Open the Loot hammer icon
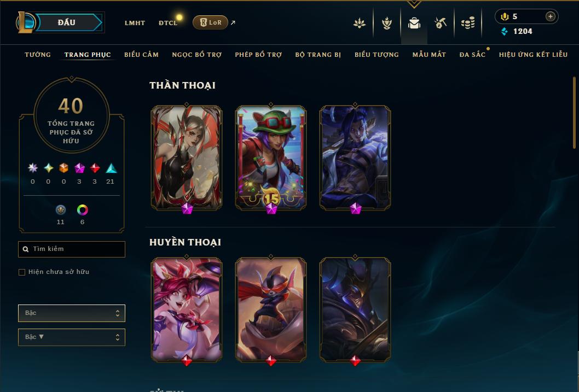This screenshot has width=579, height=392. (x=440, y=23)
